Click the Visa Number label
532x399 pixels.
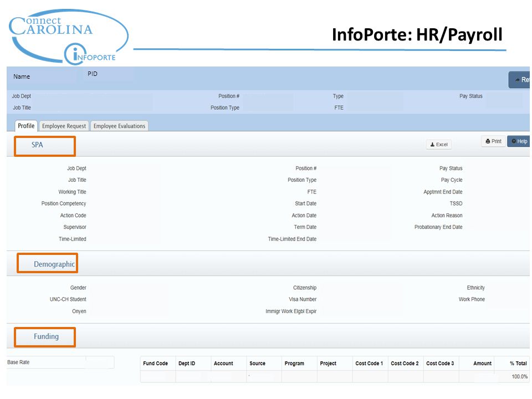303,299
